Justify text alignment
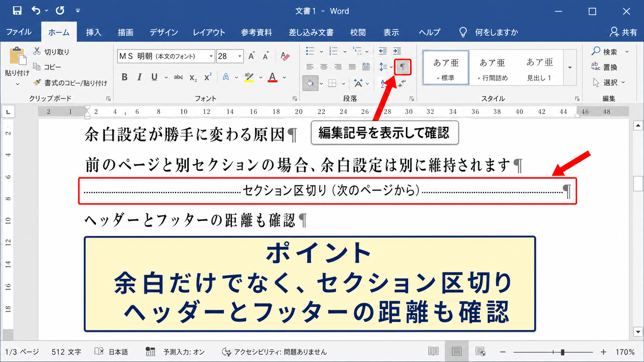 (352, 67)
